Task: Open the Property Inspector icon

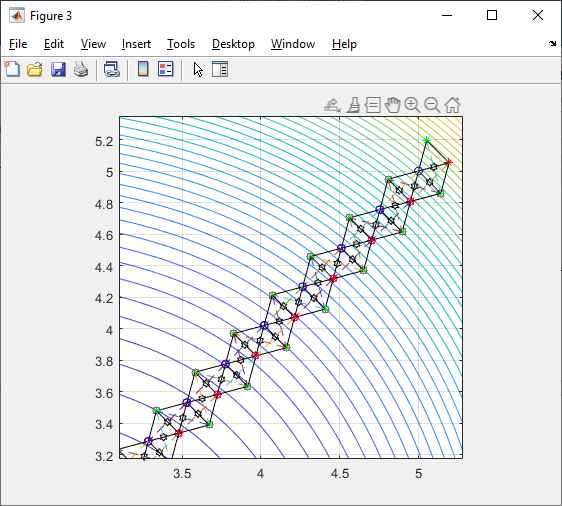Action: click(x=220, y=69)
